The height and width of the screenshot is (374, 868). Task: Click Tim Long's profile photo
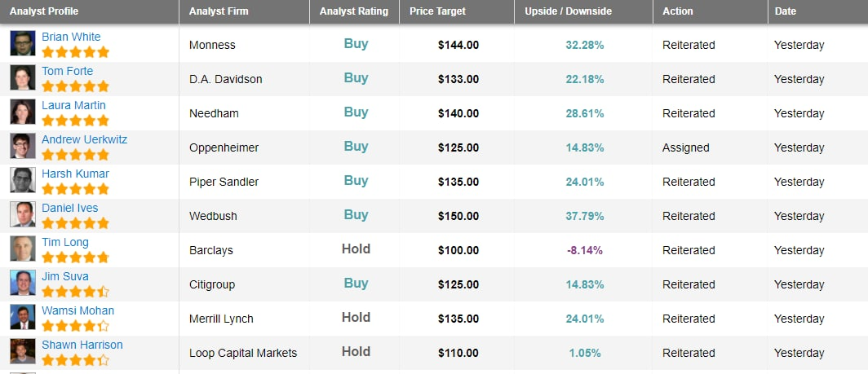[23, 249]
